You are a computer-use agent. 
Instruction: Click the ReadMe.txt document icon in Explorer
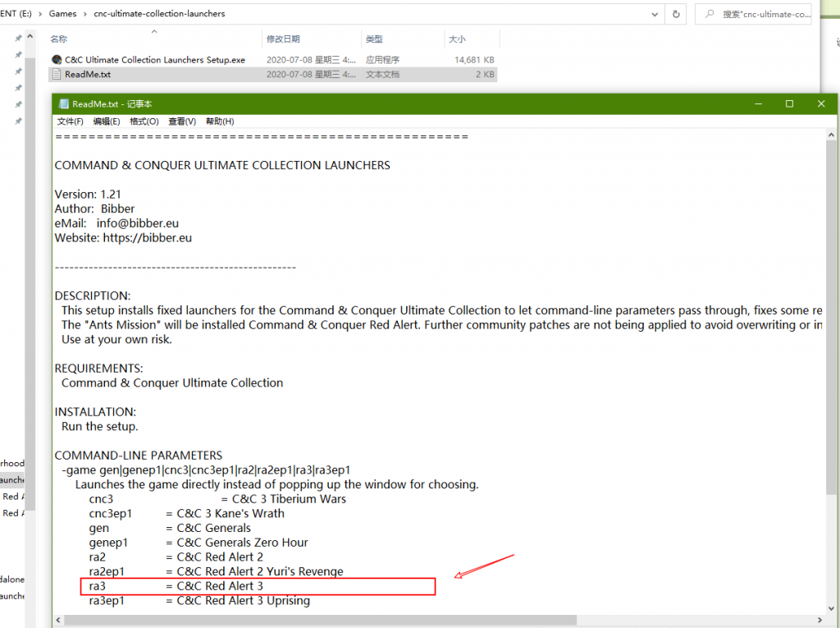(57, 74)
